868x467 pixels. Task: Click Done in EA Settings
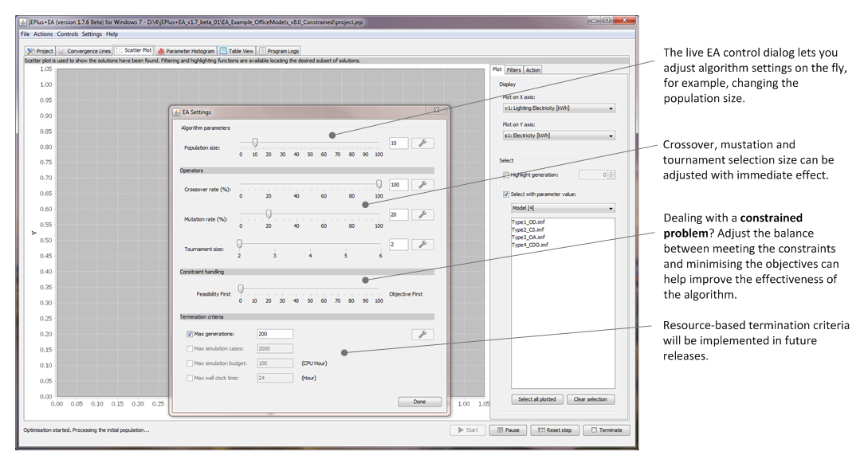tap(419, 402)
